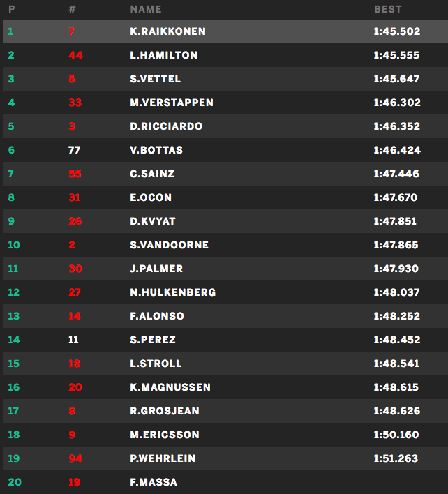Click the BEST column header
Screen dimensions: 448x494
(x=387, y=9)
